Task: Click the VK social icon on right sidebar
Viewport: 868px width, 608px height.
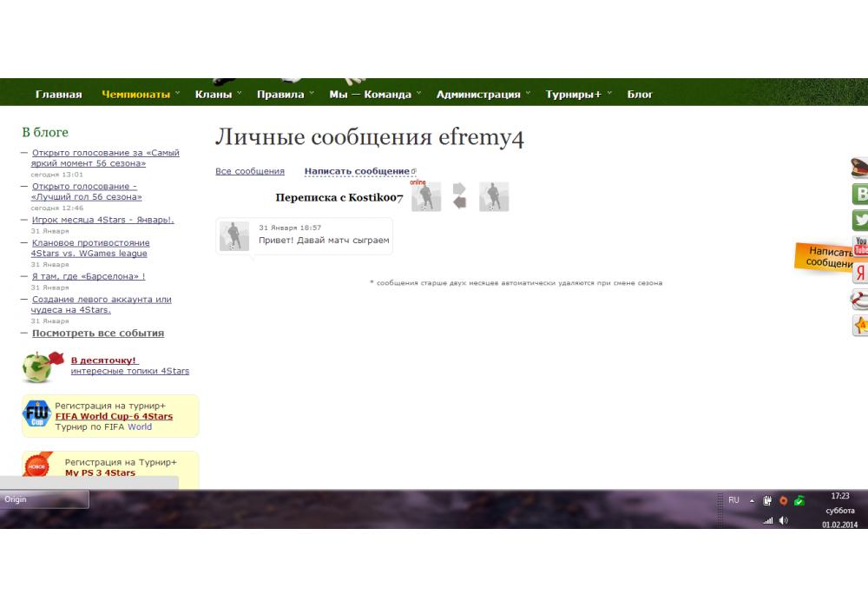Action: 860,194
